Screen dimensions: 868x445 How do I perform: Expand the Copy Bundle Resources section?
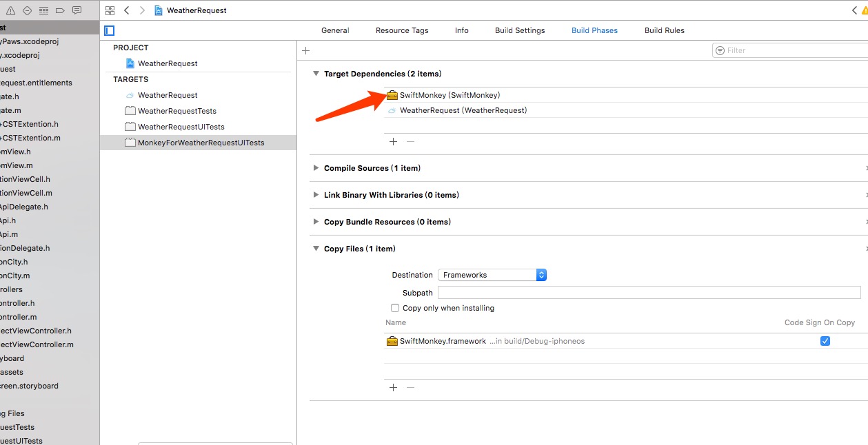tap(316, 222)
